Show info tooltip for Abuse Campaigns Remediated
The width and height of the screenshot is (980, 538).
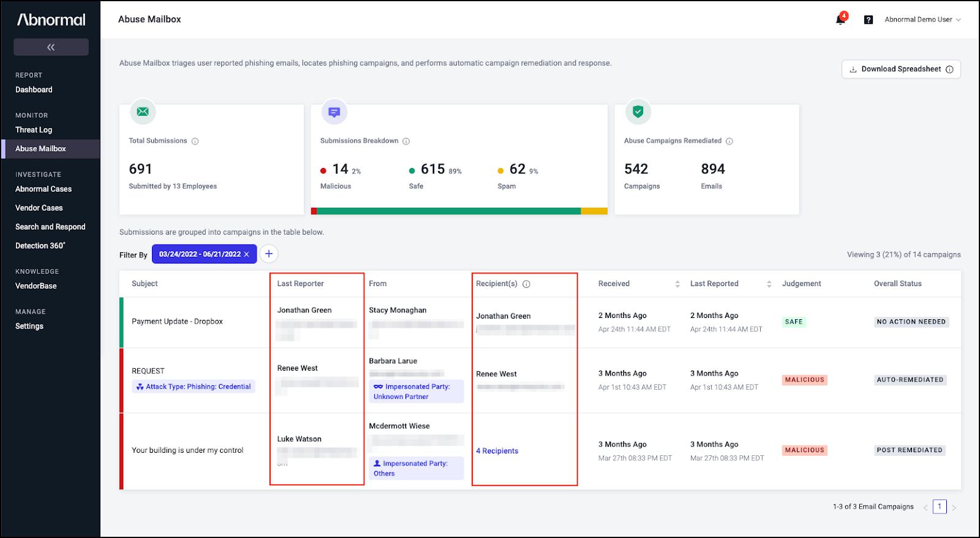[729, 141]
